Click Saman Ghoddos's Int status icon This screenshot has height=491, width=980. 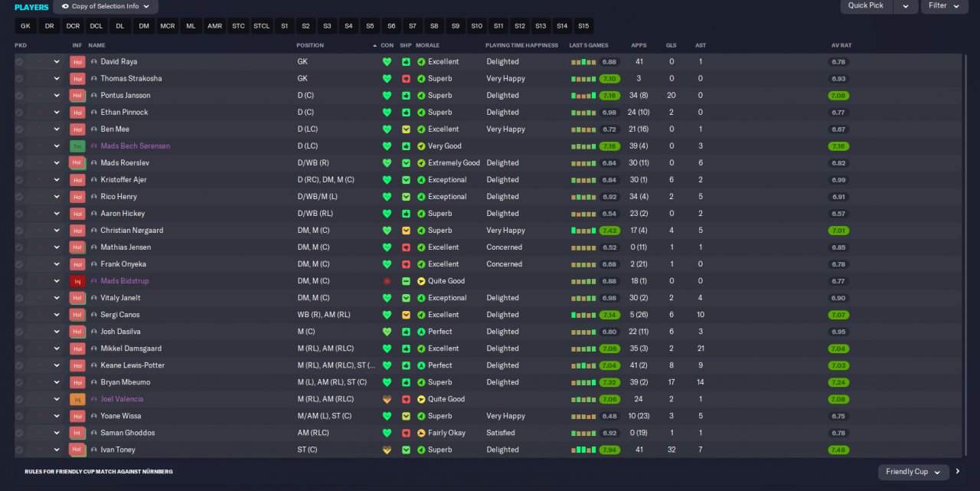[x=77, y=433]
